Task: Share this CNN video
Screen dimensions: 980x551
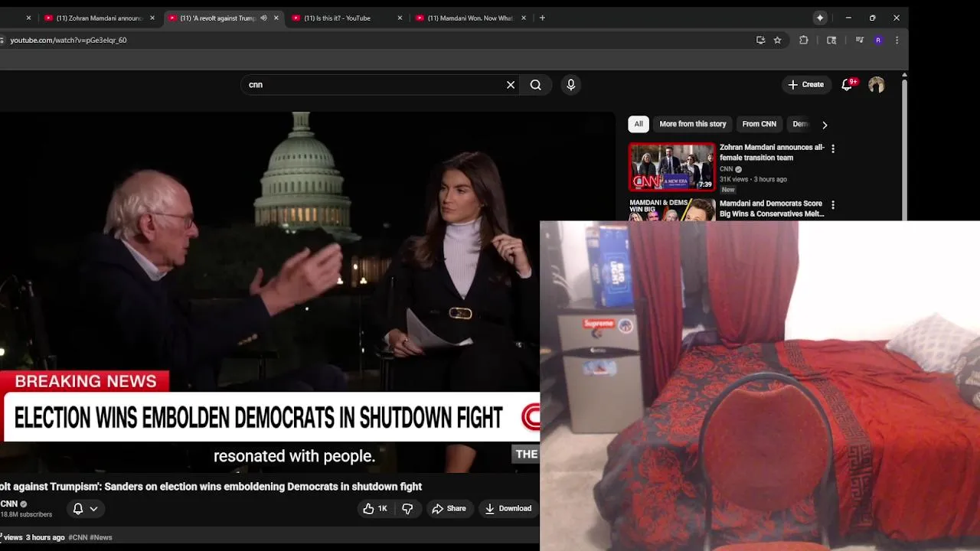Action: (449, 508)
